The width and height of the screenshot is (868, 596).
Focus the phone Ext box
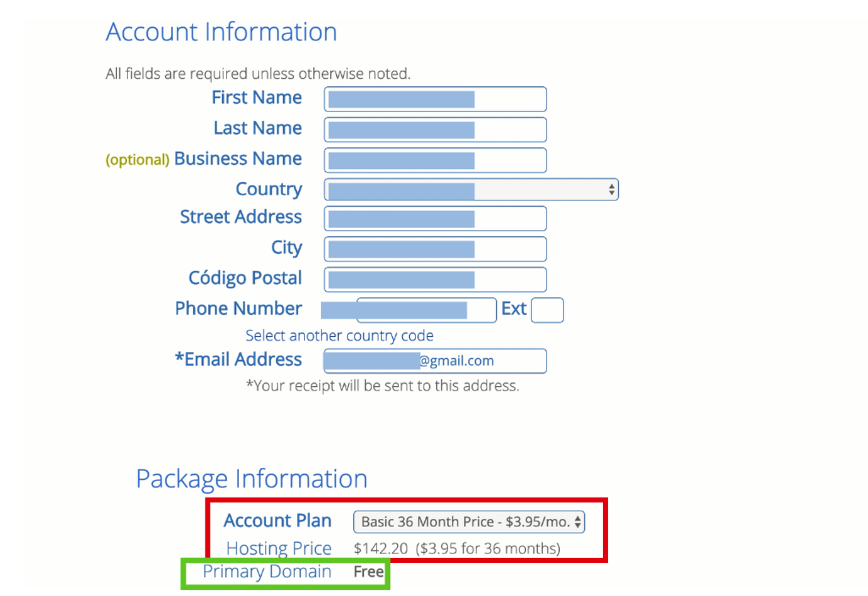point(547,310)
